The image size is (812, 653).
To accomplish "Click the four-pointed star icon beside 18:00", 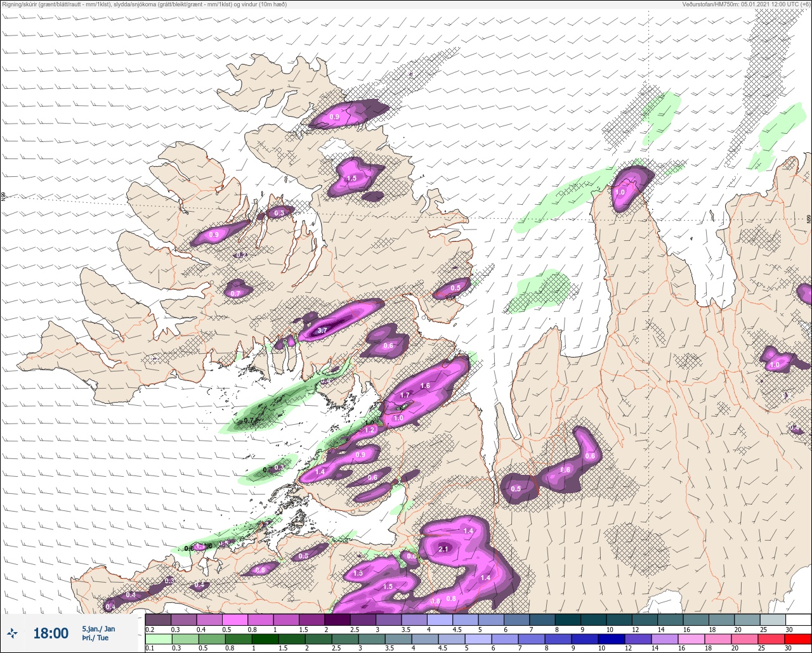I will [12, 633].
